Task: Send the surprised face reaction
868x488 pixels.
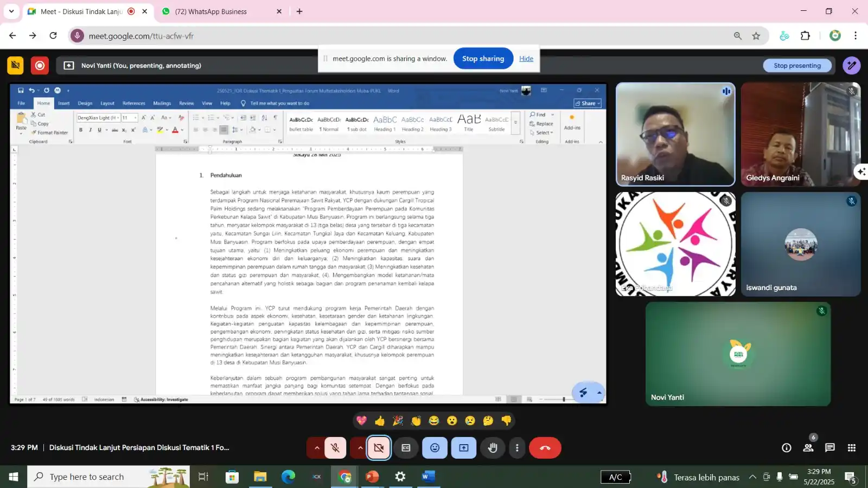Action: pos(452,420)
